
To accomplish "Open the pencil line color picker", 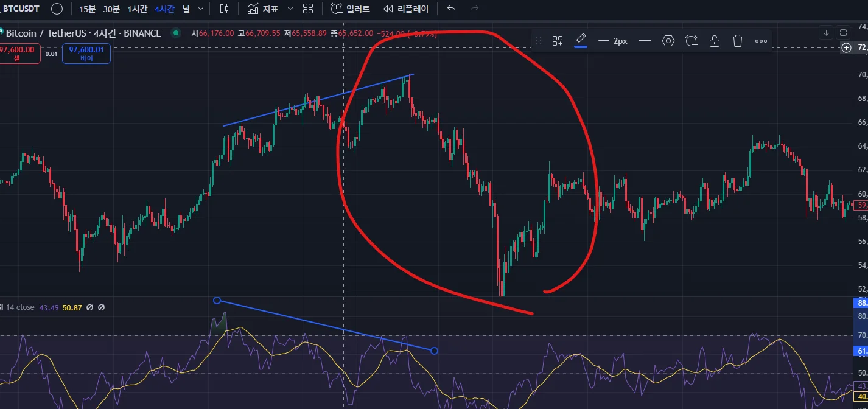I will (x=581, y=41).
